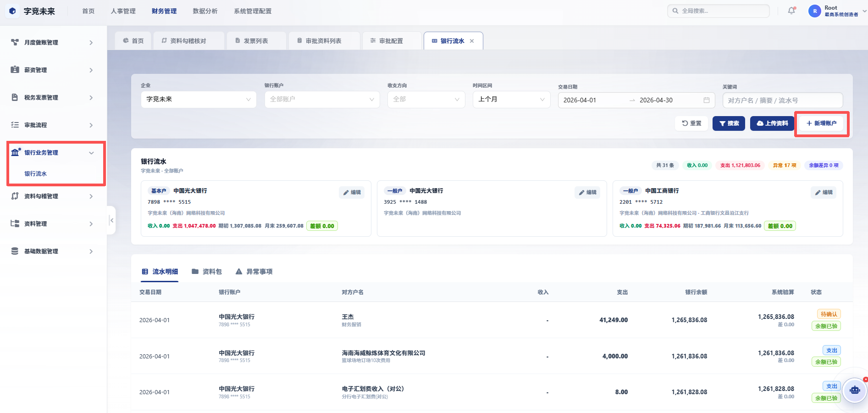Click the search magnifier icon in the global search box
This screenshot has height=413, width=868.
(x=675, y=11)
